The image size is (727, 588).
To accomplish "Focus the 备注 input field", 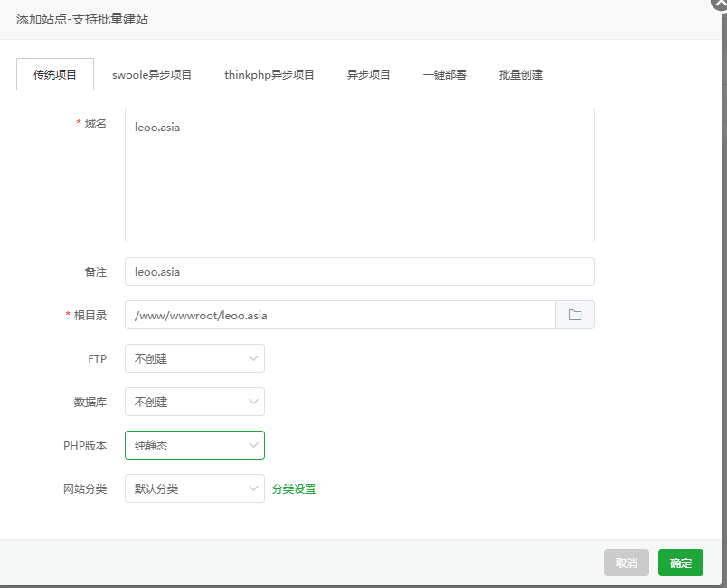I will (x=359, y=271).
